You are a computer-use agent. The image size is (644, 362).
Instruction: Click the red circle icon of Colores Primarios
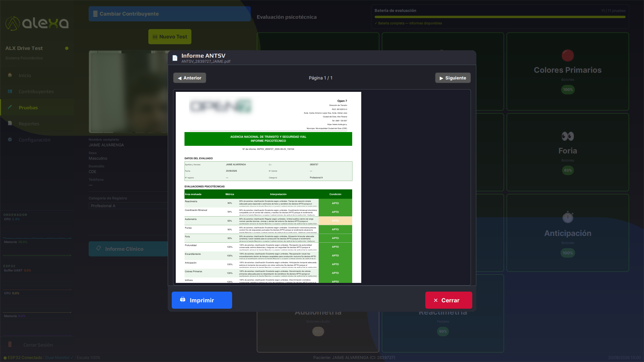pos(568,55)
